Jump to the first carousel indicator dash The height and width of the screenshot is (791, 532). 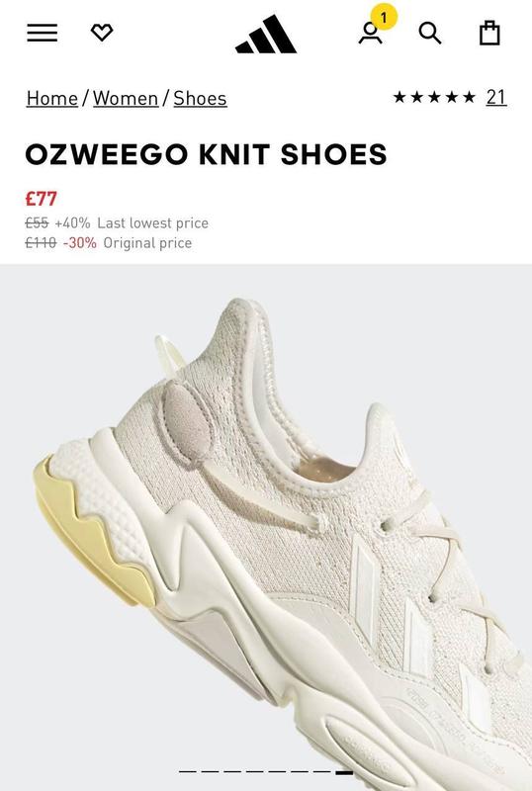point(187,772)
